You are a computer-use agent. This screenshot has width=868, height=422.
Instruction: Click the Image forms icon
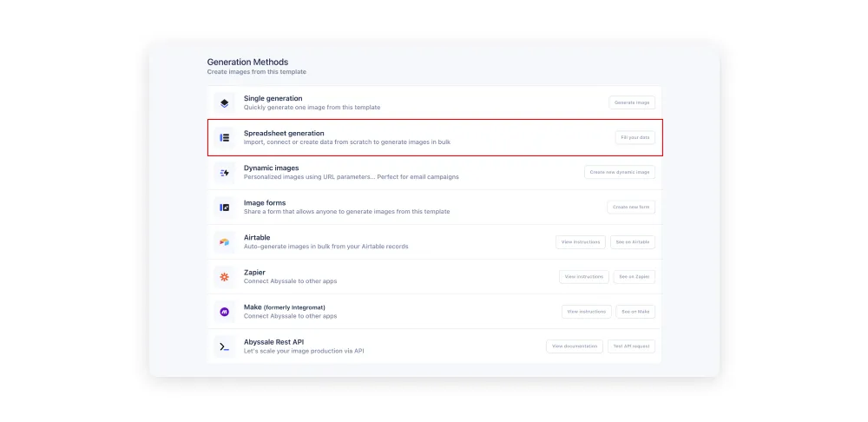pos(224,208)
